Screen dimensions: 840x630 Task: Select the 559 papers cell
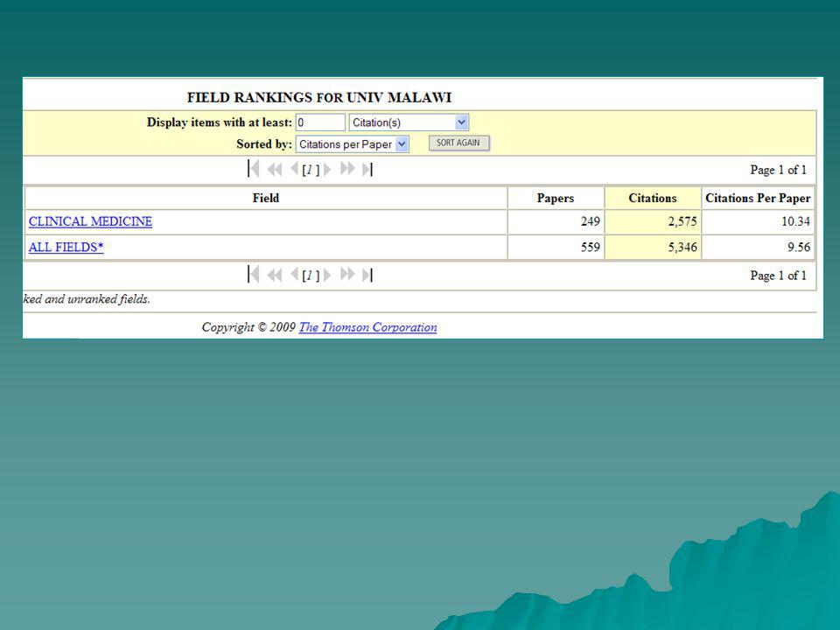[556, 247]
